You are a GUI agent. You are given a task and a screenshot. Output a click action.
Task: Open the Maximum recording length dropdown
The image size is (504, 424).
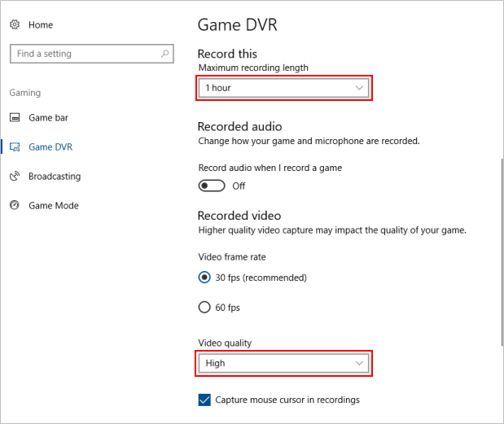tap(284, 88)
